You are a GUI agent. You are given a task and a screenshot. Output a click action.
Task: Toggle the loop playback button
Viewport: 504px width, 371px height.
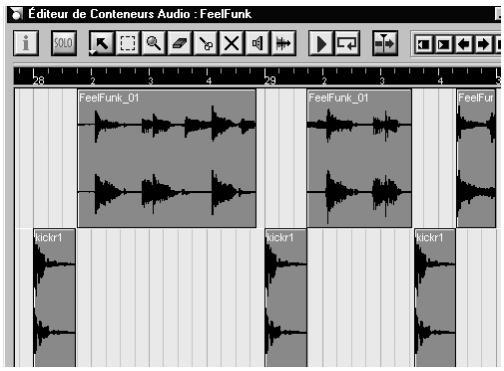347,43
